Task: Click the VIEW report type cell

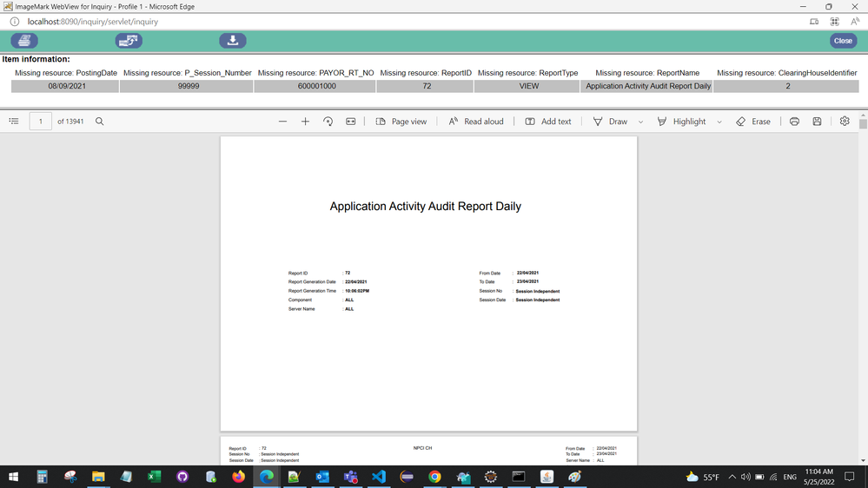Action: pos(528,86)
